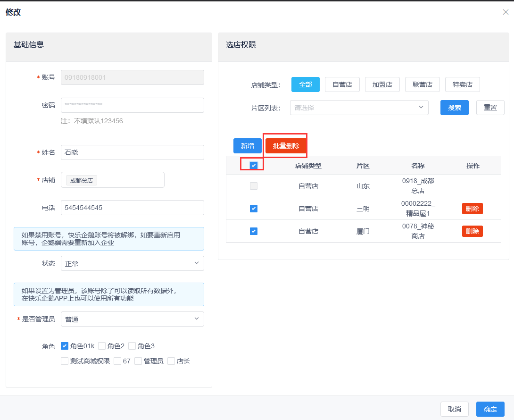Uncheck the 三明 store row checkbox
This screenshot has width=514, height=420.
point(254,209)
